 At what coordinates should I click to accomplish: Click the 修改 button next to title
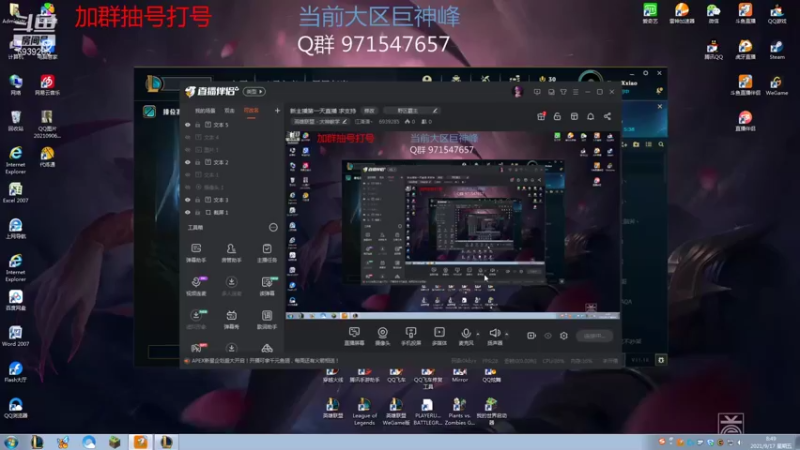(369, 111)
